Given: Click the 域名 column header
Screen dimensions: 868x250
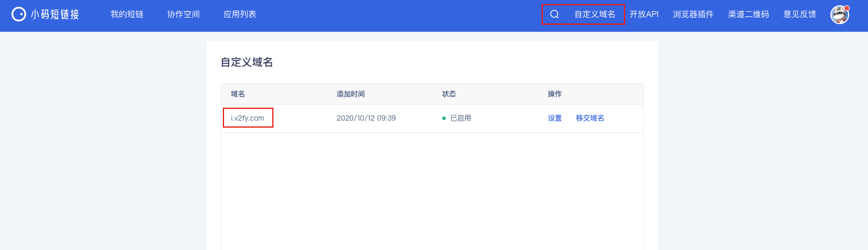Looking at the screenshot, I should [x=238, y=94].
